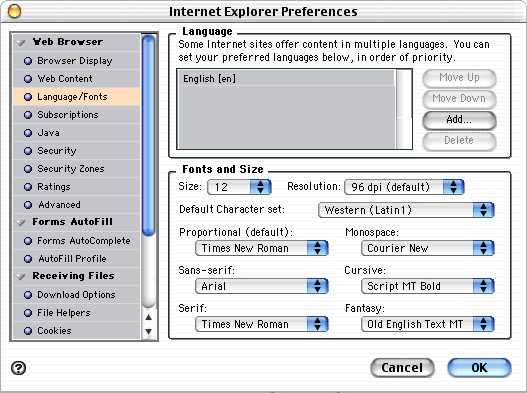Click the bullet icon beside Java
The image size is (527, 393).
28,133
